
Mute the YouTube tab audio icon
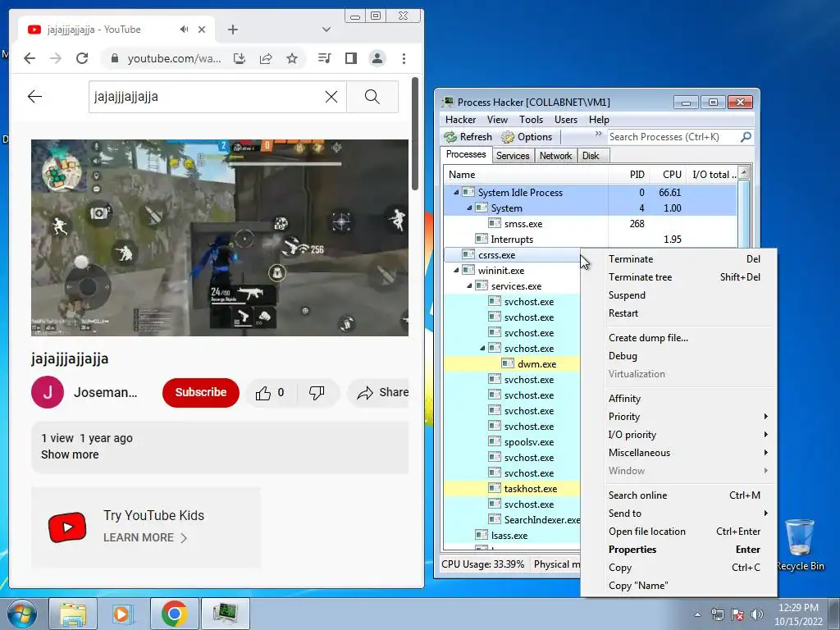(185, 30)
